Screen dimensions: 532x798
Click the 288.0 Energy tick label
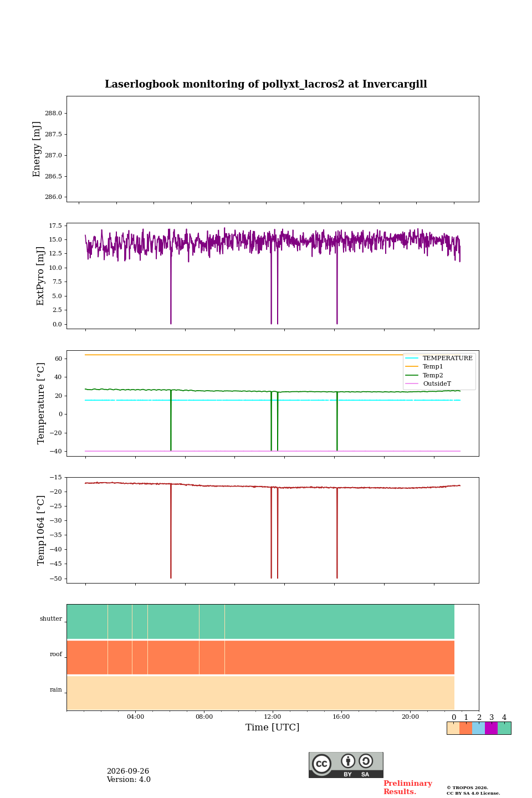53,113
